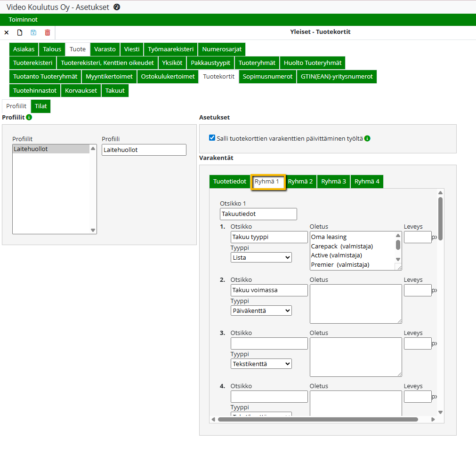The image size is (476, 462).
Task: Switch to the Ryhmä 2 tab
Action: pyautogui.click(x=300, y=182)
